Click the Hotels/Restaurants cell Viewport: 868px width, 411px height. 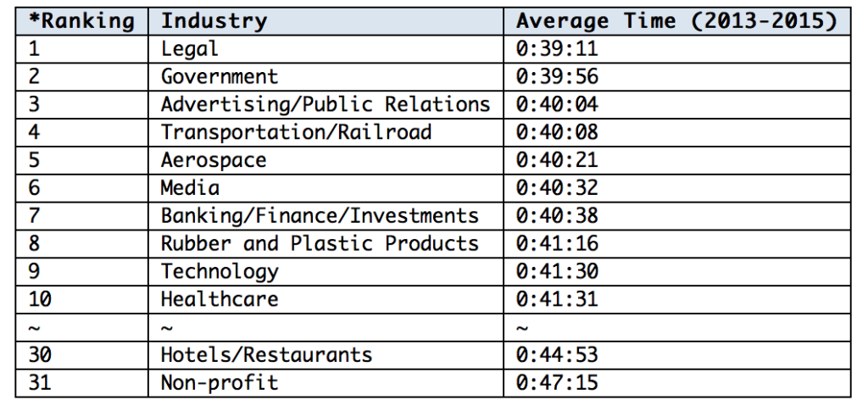[x=266, y=355]
